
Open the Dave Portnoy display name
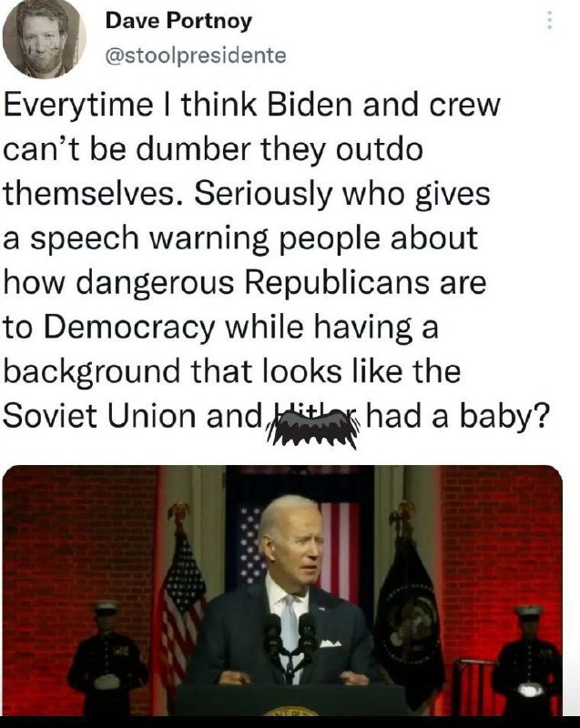click(x=178, y=21)
